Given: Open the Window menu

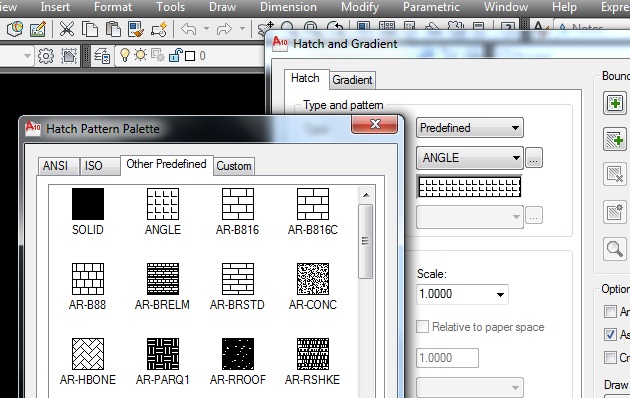Looking at the screenshot, I should coord(506,7).
